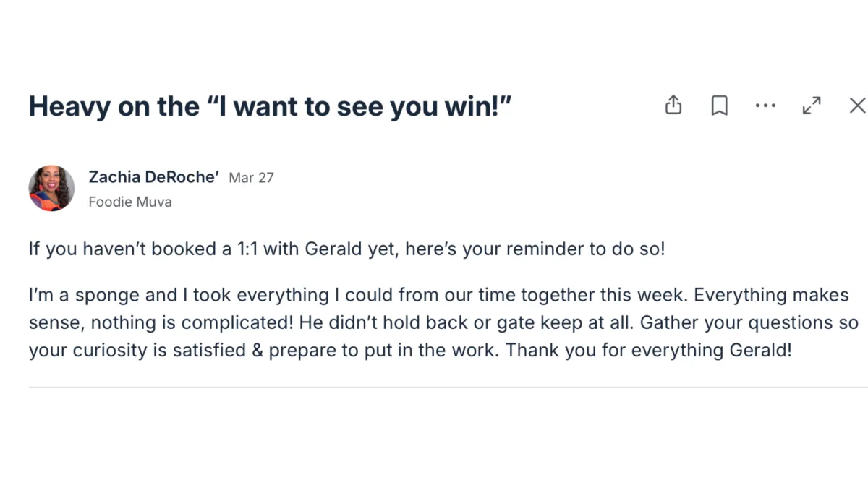Viewport: 868px width, 488px height.
Task: Click the divider line below the post
Action: point(434,387)
